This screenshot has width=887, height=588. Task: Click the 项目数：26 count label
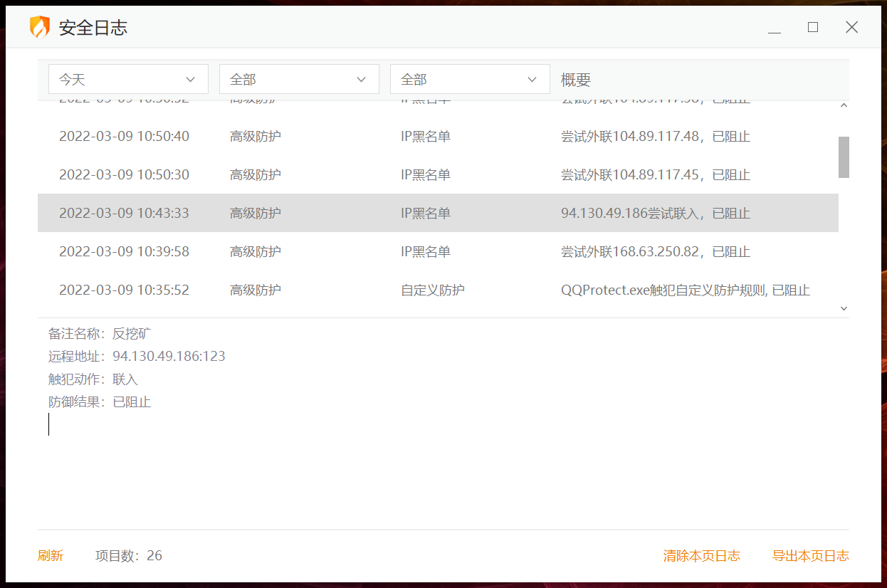(129, 556)
